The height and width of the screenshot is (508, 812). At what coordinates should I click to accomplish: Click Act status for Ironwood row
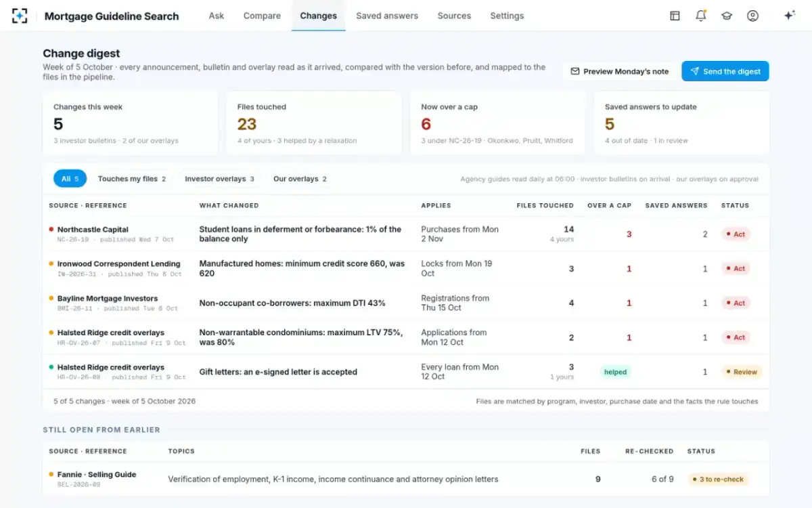pos(735,269)
